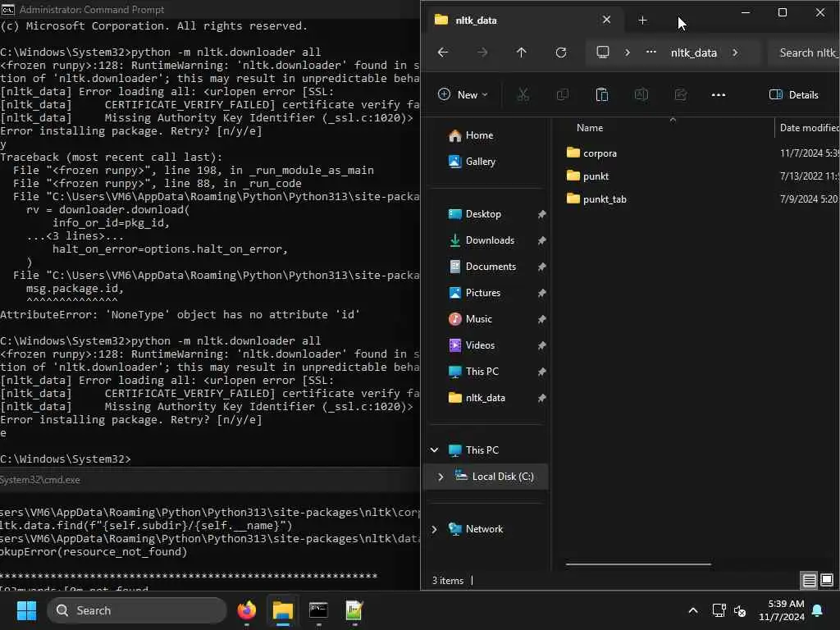Go back in File Explorer
This screenshot has width=840, height=630.
pyautogui.click(x=442, y=52)
